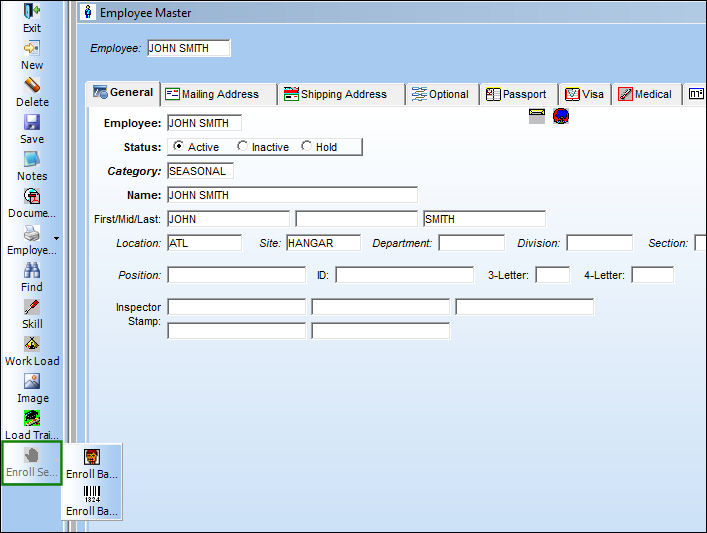
Task: Click the First name field JOHN
Action: [x=228, y=219]
